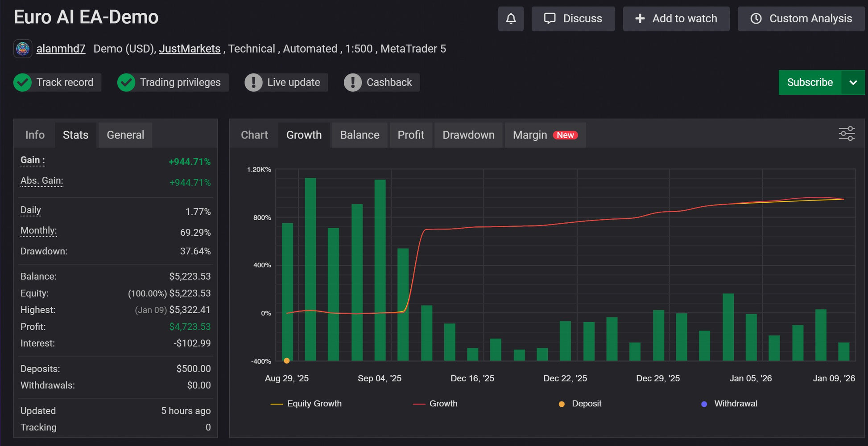This screenshot has width=868, height=446.
Task: Click the Cashback warning icon
Action: [352, 82]
